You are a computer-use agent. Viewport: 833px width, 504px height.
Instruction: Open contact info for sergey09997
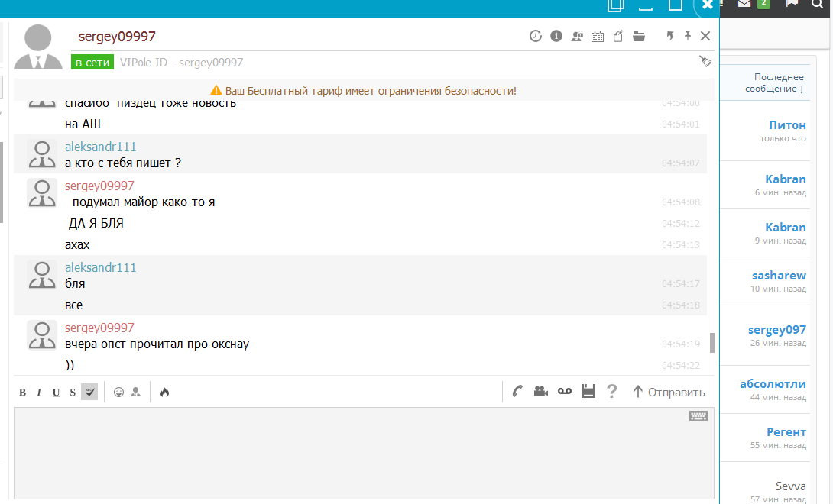click(x=556, y=36)
